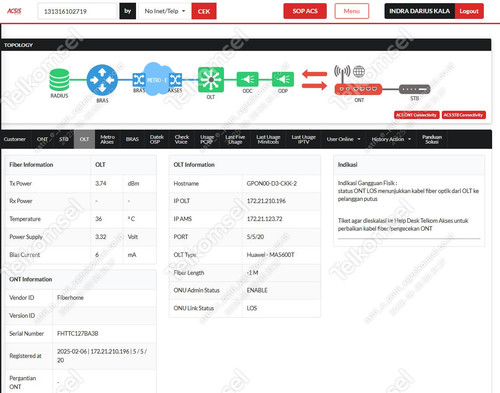This screenshot has height=393, width=500.
Task: Click the INDRA DARIUS KALA user label
Action: click(x=420, y=11)
